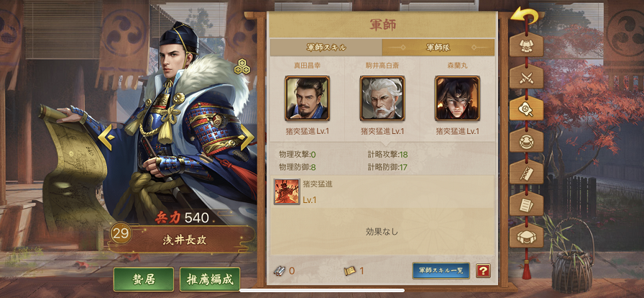Select 真田昌幸 portrait

coord(307,99)
